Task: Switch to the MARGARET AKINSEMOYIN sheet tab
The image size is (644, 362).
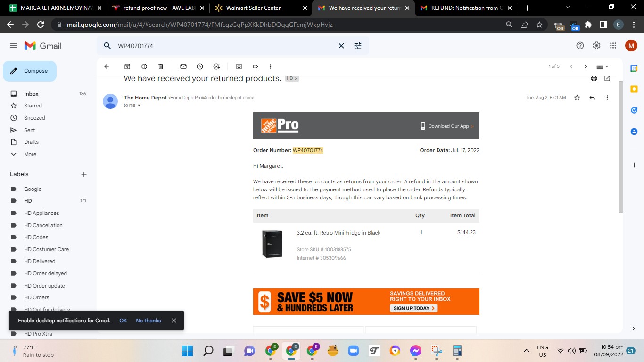Action: pos(56,8)
